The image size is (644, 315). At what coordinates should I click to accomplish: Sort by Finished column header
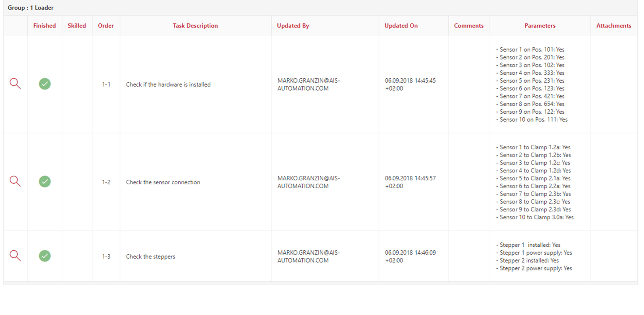[45, 26]
